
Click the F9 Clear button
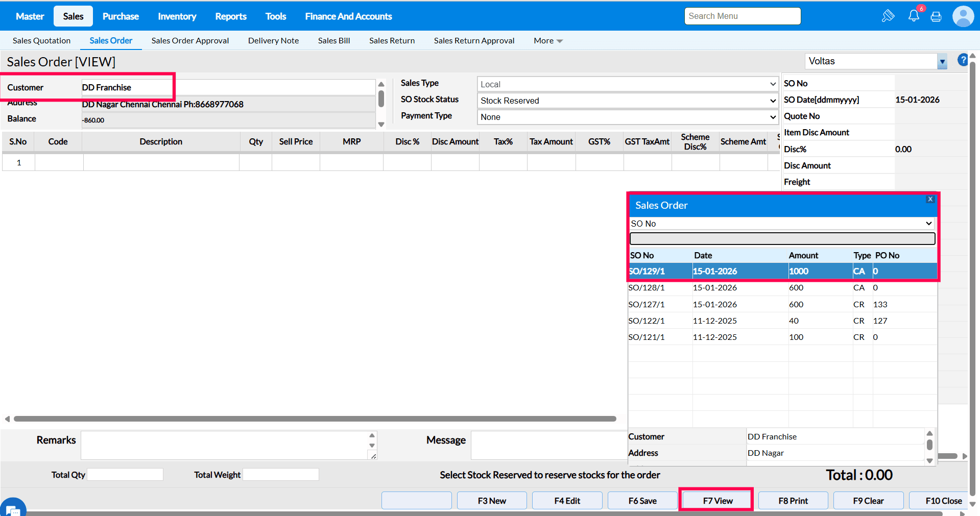tap(868, 501)
